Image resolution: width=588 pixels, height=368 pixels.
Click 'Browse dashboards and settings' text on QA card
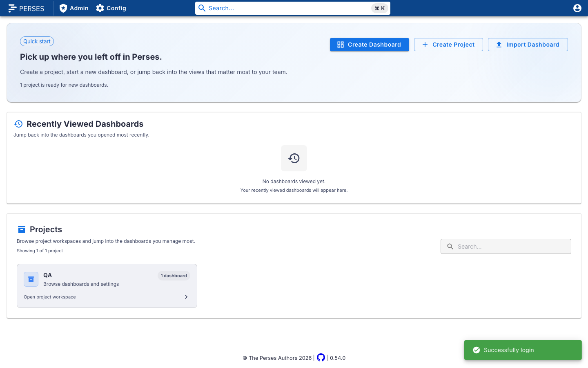(81, 284)
